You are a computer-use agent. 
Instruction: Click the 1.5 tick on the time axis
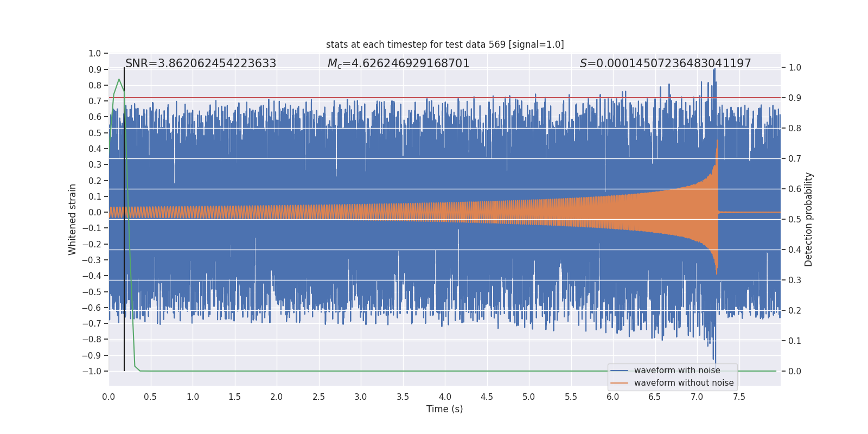234,397
